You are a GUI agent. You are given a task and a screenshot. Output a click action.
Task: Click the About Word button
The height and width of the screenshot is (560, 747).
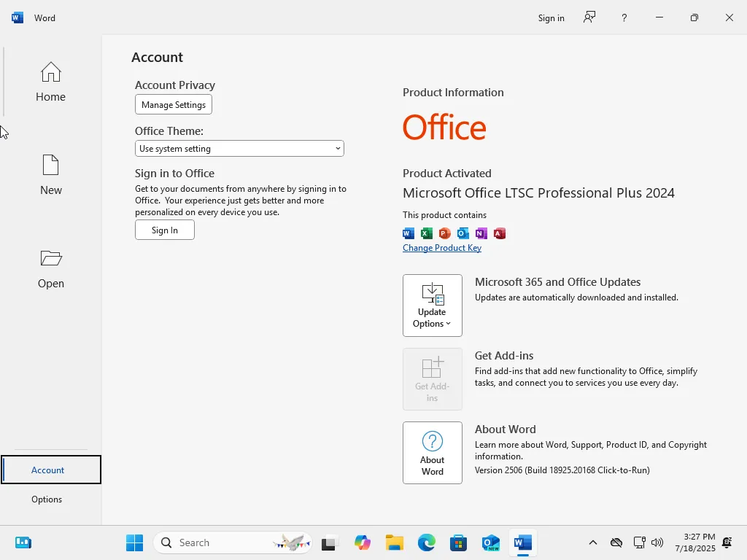[x=432, y=453]
